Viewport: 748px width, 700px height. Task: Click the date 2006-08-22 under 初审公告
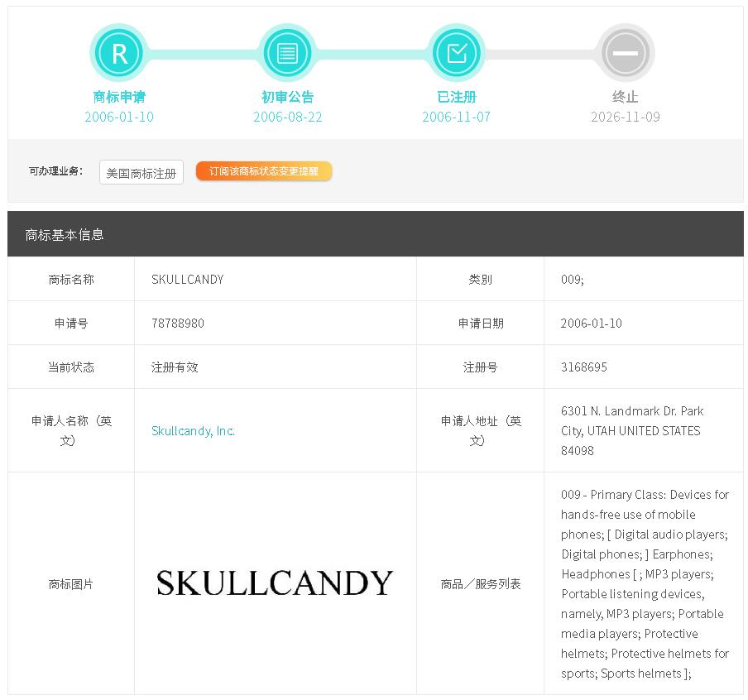click(287, 117)
